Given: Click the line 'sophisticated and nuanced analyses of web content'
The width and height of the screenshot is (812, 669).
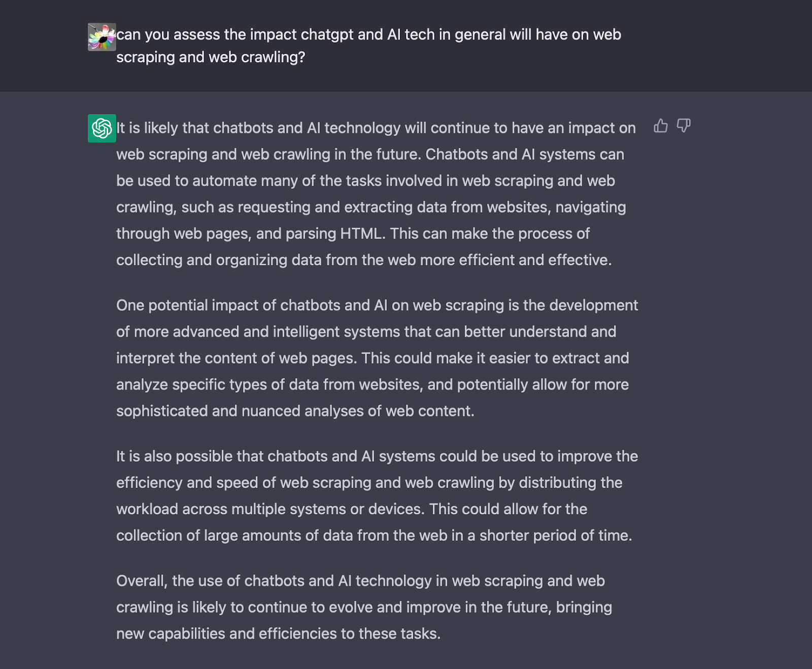Looking at the screenshot, I should point(295,411).
